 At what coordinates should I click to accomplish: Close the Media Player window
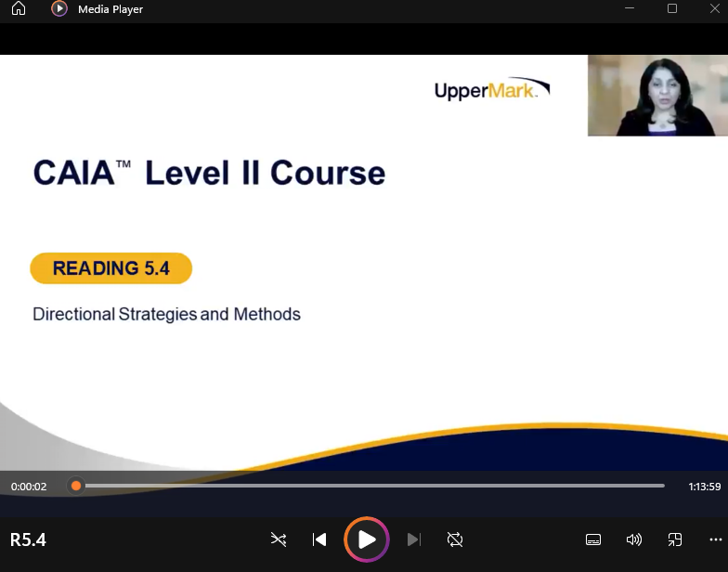click(x=715, y=8)
